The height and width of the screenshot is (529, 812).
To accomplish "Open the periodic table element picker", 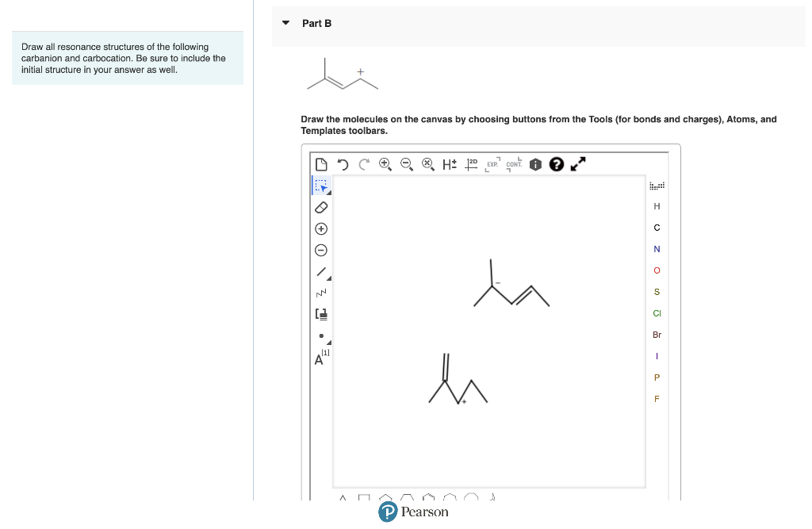I will coord(657,185).
